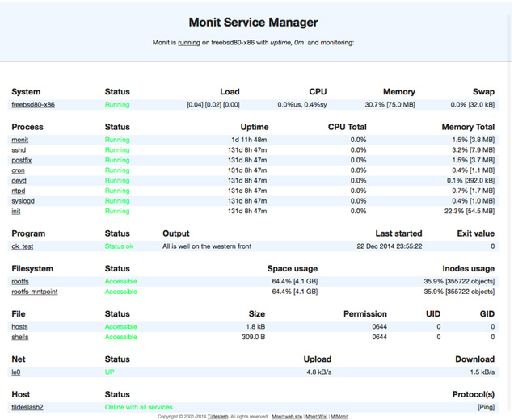514x420 pixels.
Task: Open the le0 network interface
Action: coord(15,372)
